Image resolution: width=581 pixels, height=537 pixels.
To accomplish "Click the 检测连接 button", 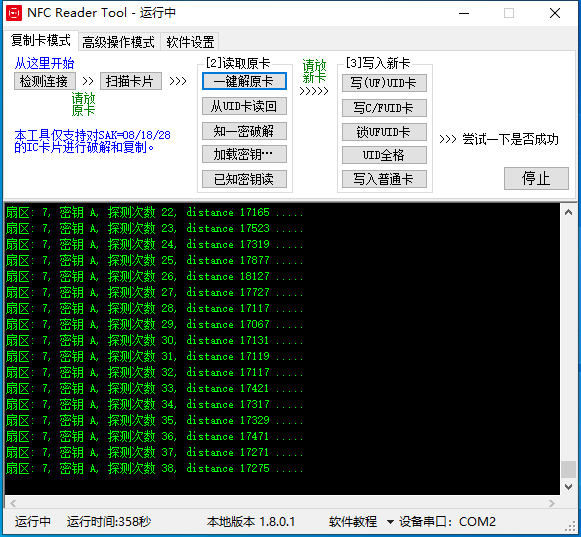I will [44, 81].
